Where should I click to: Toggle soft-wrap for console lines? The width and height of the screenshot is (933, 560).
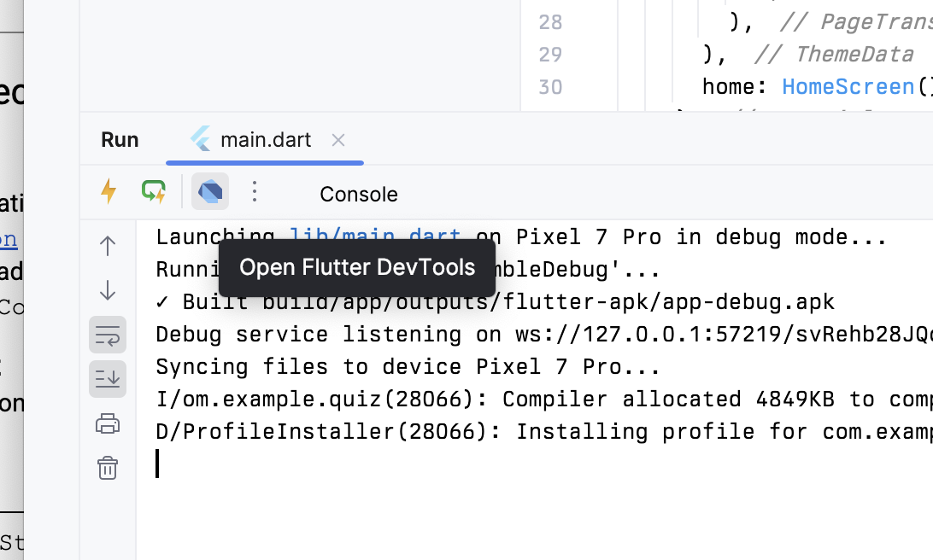click(x=108, y=335)
